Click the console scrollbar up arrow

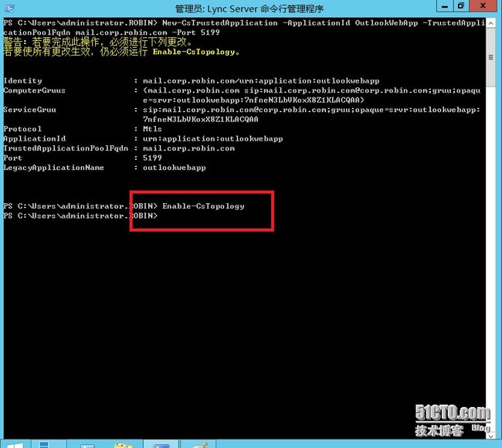click(x=490, y=23)
